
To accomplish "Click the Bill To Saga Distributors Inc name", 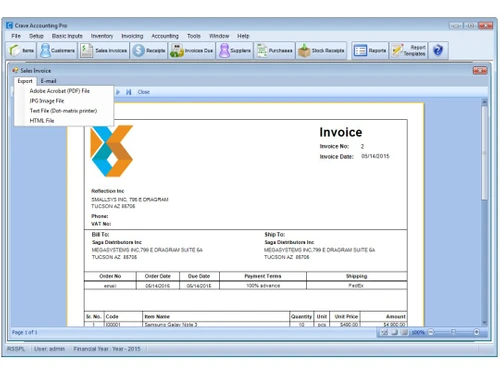I will pos(117,242).
